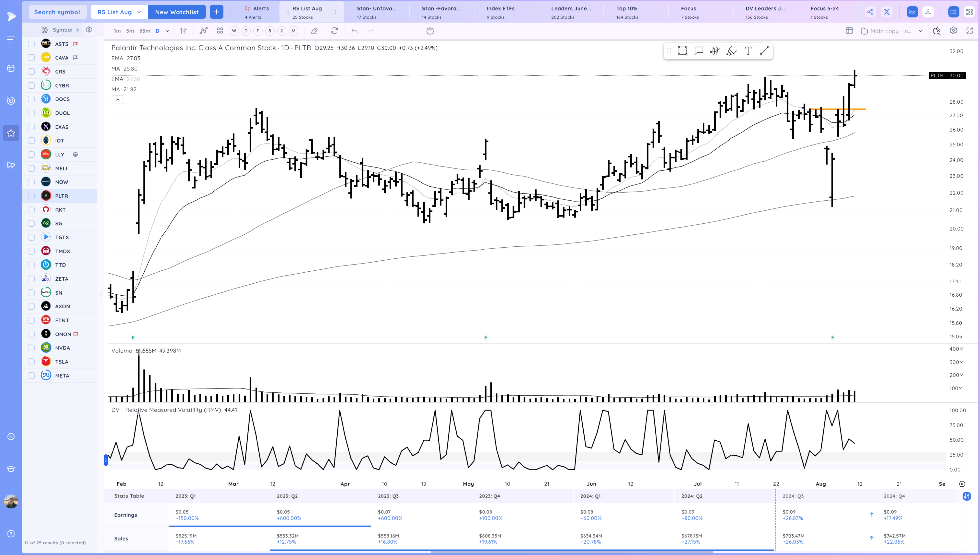Select the 65m timeframe button
980x555 pixels.
click(145, 31)
